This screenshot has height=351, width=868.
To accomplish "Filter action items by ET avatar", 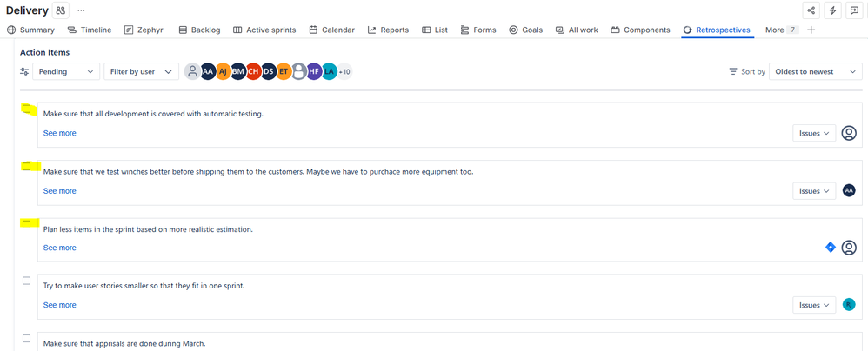I will click(x=284, y=71).
